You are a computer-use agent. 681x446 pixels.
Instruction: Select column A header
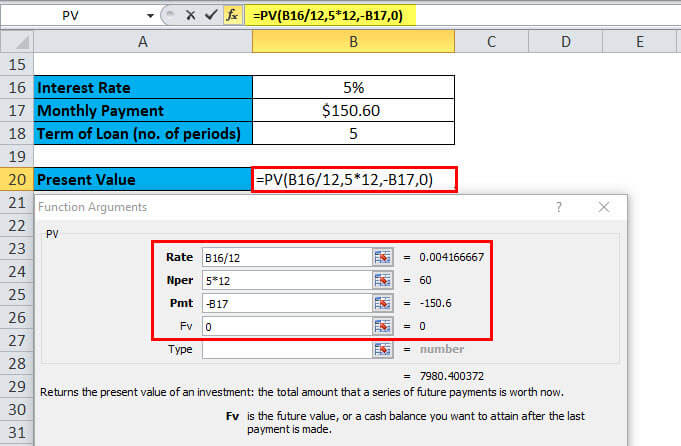[143, 42]
